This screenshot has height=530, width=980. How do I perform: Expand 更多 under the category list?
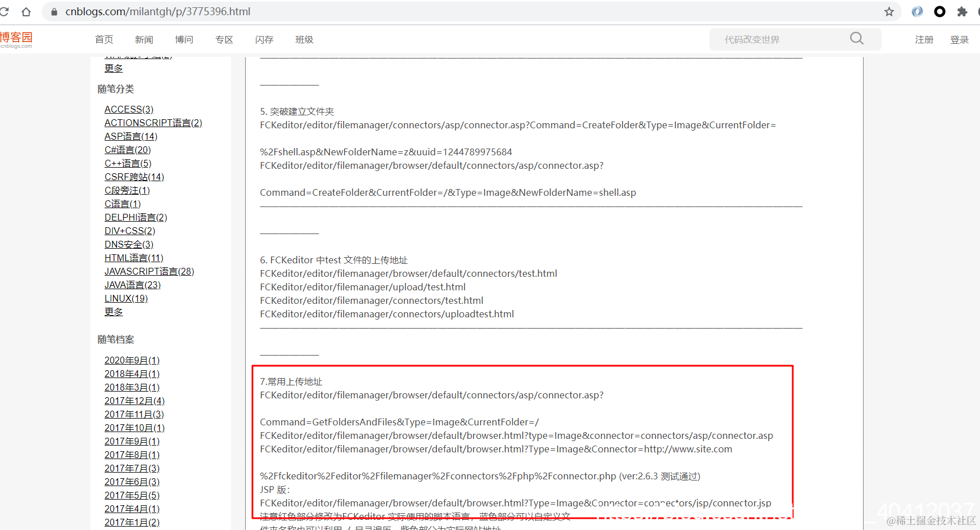coord(114,312)
